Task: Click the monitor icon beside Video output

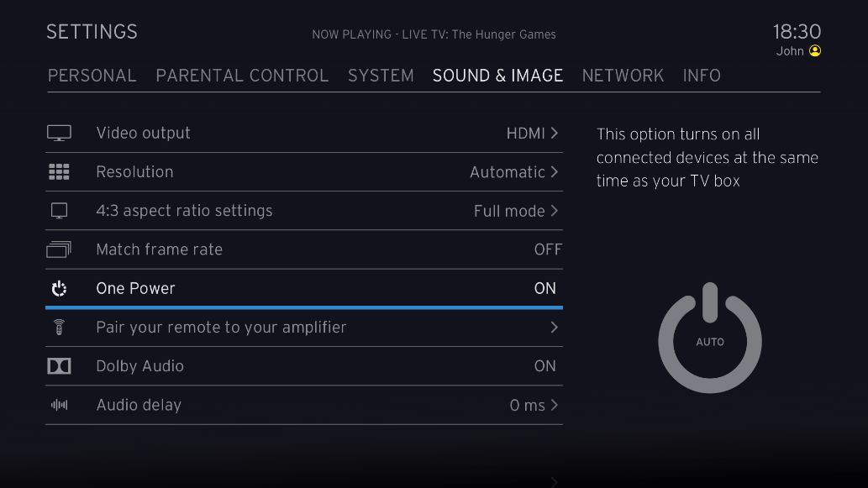Action: [x=59, y=133]
